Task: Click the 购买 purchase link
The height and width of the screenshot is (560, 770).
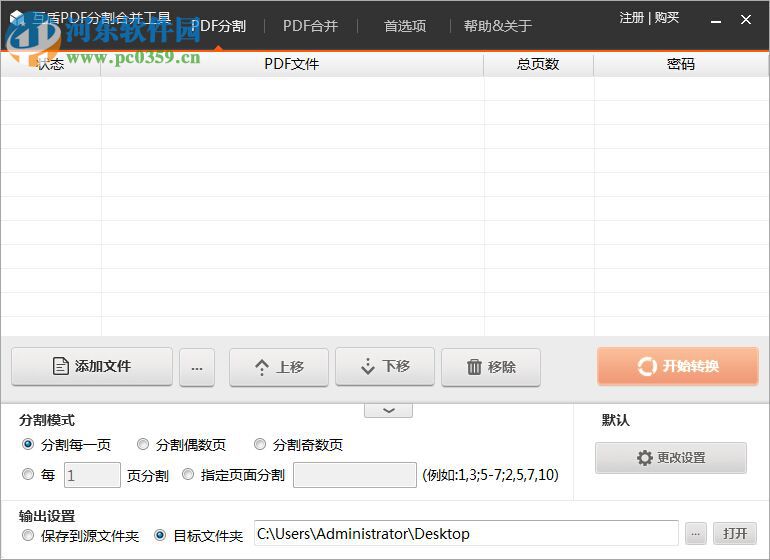Action: click(667, 18)
